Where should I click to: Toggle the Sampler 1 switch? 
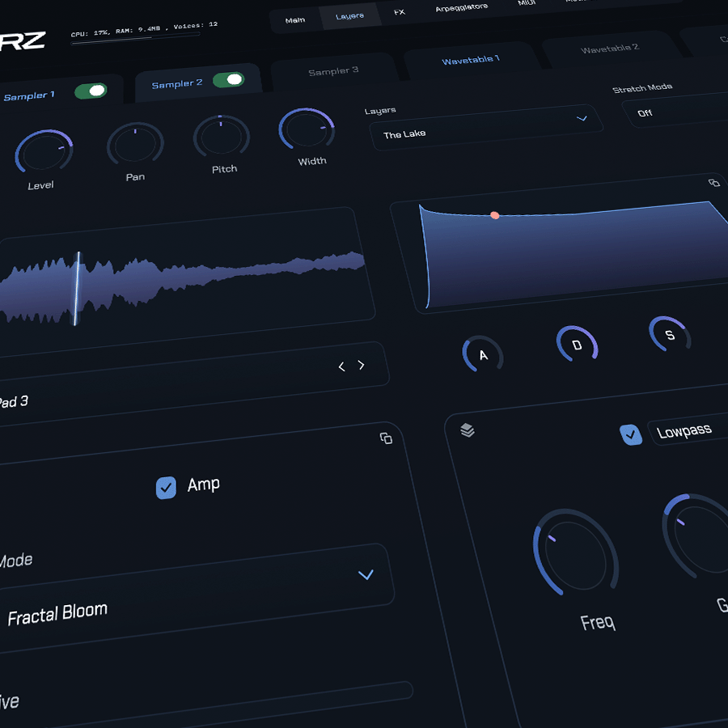pos(91,91)
